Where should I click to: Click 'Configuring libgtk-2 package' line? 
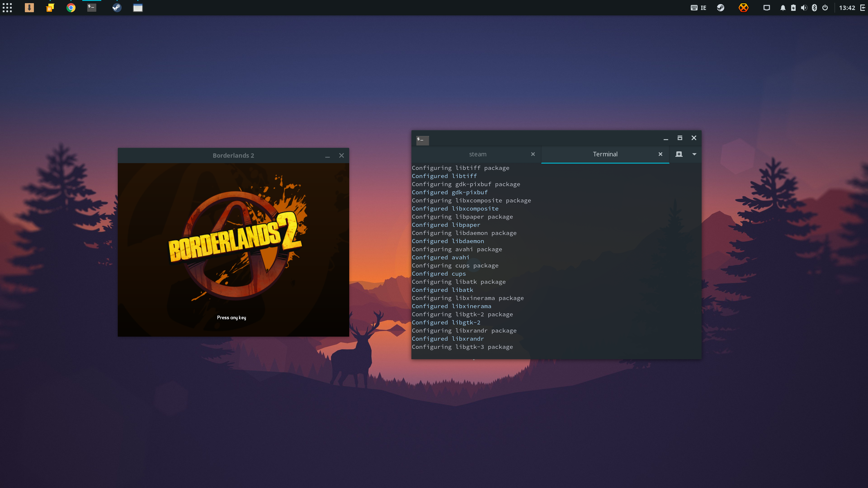[462, 314]
